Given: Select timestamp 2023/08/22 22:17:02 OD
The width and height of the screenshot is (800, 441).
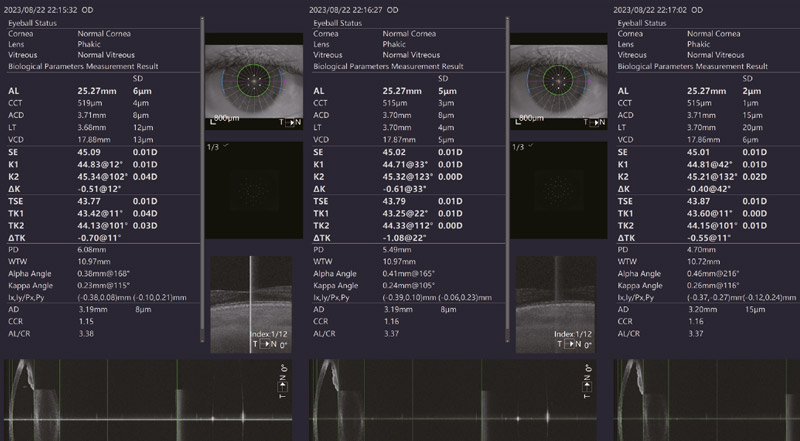Looking at the screenshot, I should [x=658, y=10].
